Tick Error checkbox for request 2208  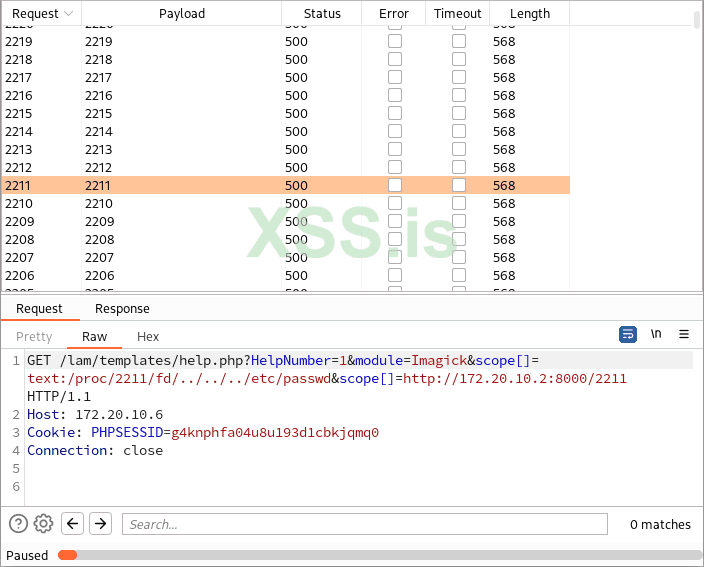[x=395, y=239]
